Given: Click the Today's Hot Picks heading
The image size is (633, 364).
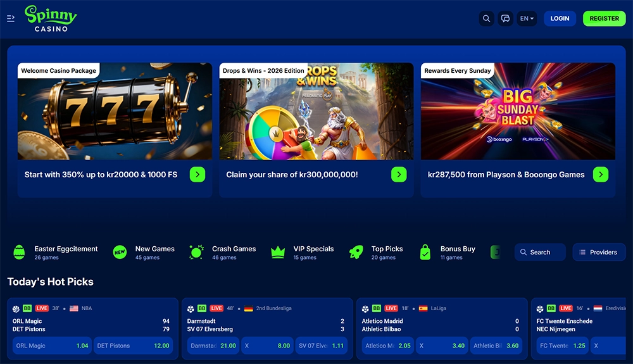Looking at the screenshot, I should pos(51,282).
